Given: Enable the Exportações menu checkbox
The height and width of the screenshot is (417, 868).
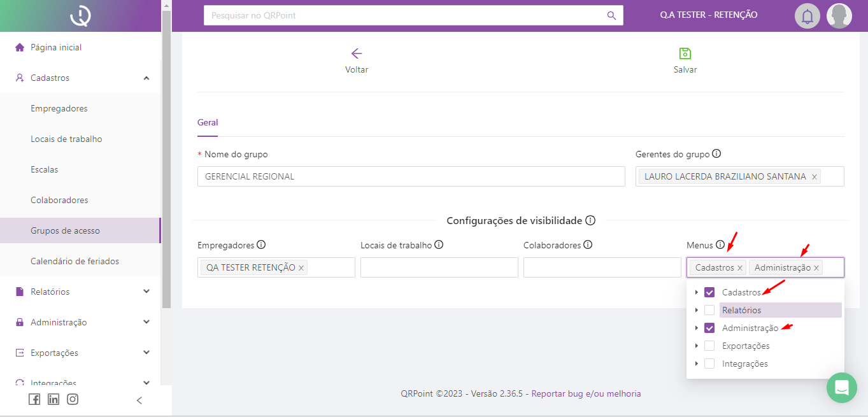Looking at the screenshot, I should [x=709, y=346].
